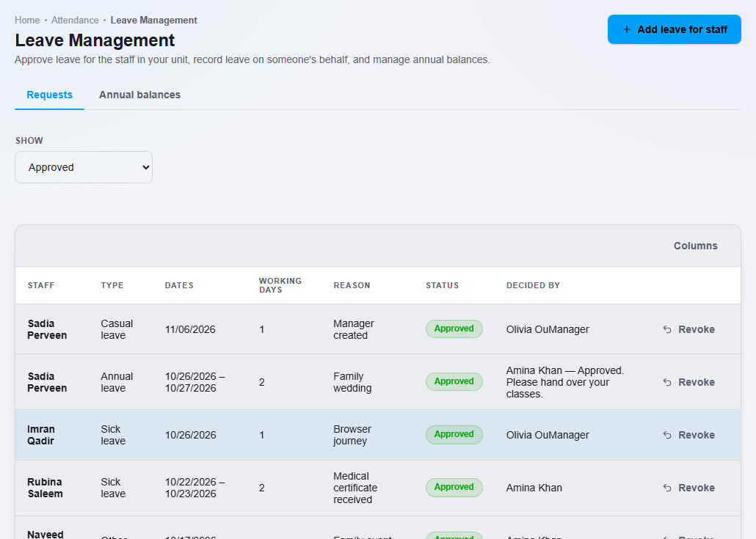The image size is (756, 539).
Task: Switch to the Requests tab
Action: pyautogui.click(x=50, y=95)
